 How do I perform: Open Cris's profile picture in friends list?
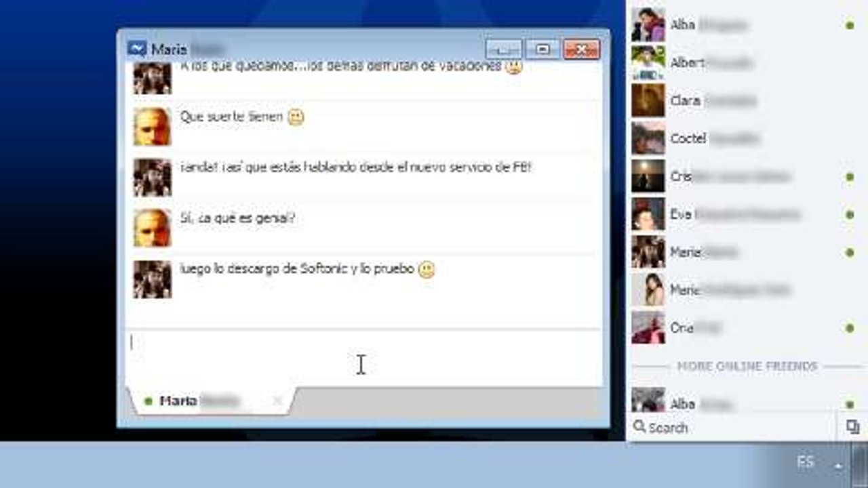(648, 176)
